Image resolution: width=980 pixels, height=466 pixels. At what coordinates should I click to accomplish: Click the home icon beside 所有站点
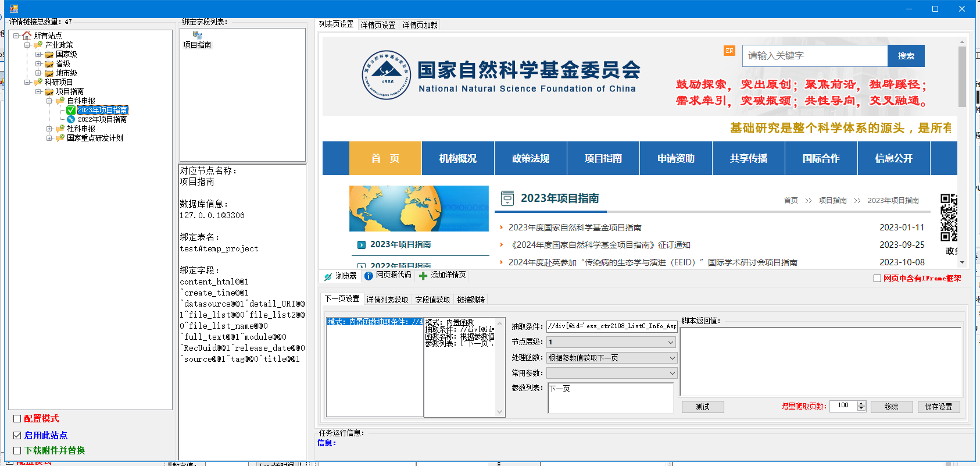(x=27, y=35)
